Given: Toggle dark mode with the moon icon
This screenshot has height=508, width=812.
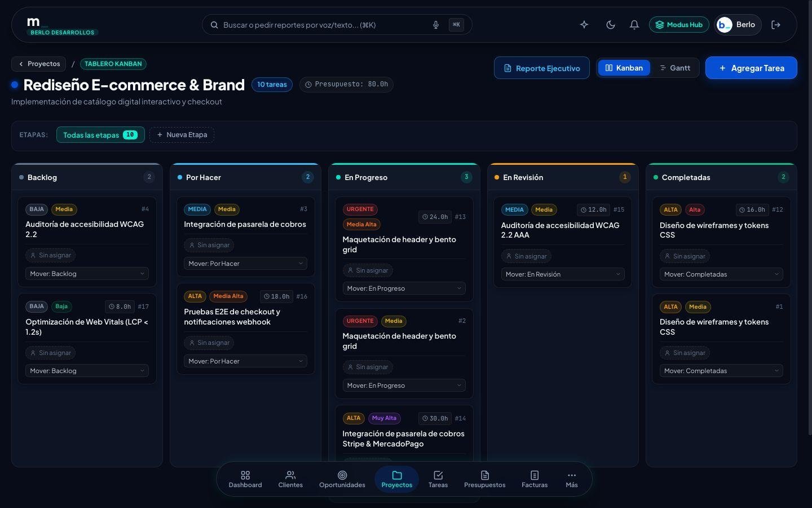Looking at the screenshot, I should coord(610,25).
